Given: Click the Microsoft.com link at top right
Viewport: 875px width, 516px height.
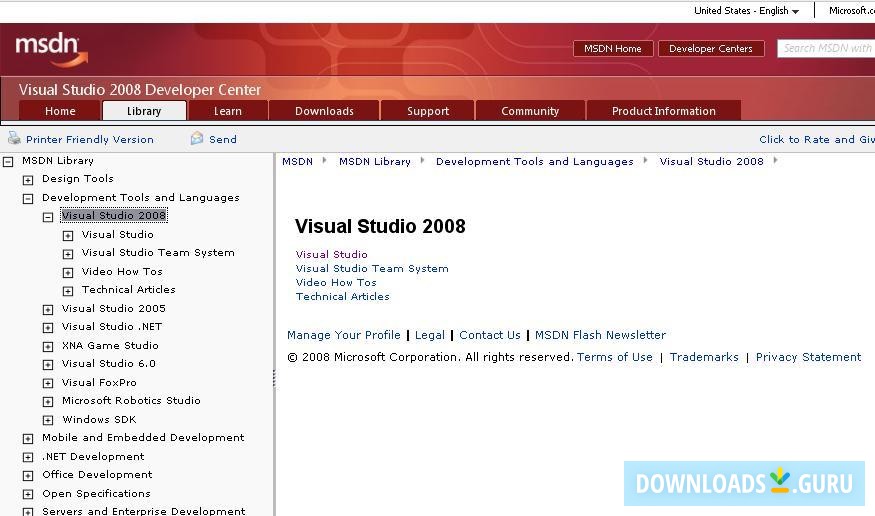Looking at the screenshot, I should [x=852, y=11].
